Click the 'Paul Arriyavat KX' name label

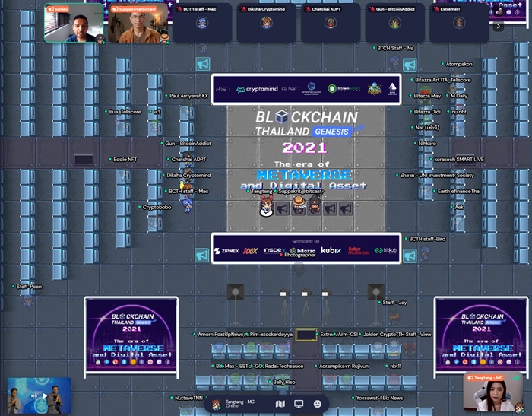click(188, 96)
